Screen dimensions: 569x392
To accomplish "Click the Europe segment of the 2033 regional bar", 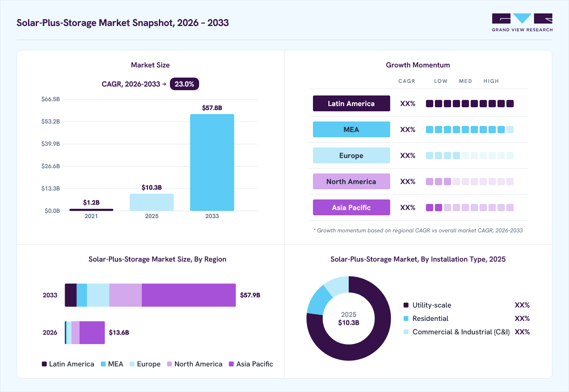I will tap(98, 295).
